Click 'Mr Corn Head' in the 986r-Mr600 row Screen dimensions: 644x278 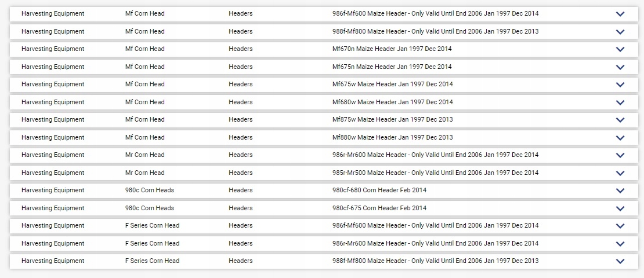144,155
